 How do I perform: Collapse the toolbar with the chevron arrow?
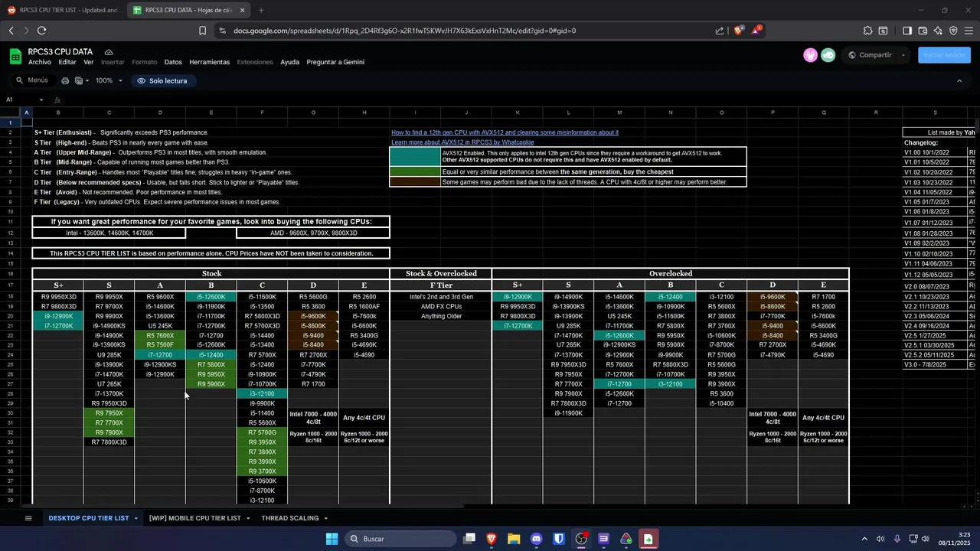[x=959, y=80]
